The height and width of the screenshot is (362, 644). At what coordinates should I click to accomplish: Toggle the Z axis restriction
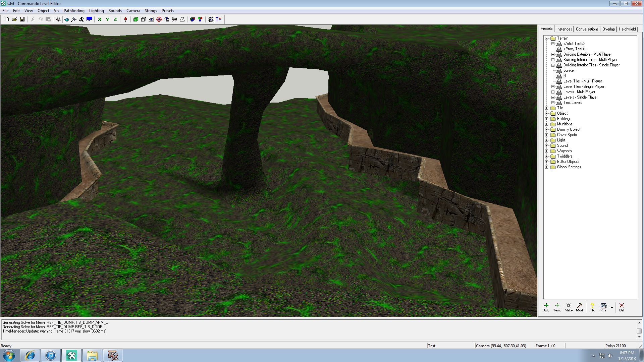115,19
